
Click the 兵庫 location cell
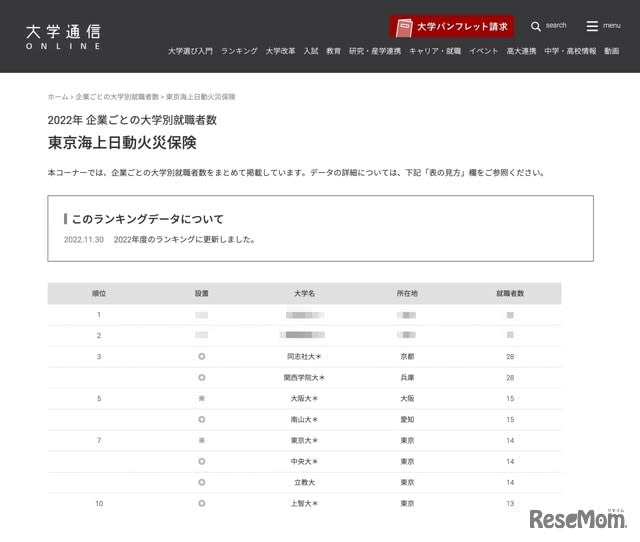pos(407,378)
